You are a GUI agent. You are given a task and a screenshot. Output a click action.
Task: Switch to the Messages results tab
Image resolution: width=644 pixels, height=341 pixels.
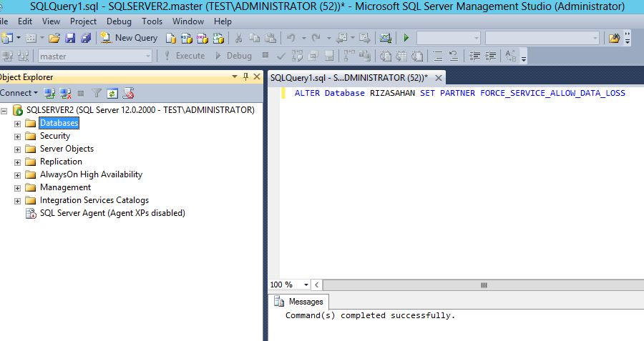[299, 302]
